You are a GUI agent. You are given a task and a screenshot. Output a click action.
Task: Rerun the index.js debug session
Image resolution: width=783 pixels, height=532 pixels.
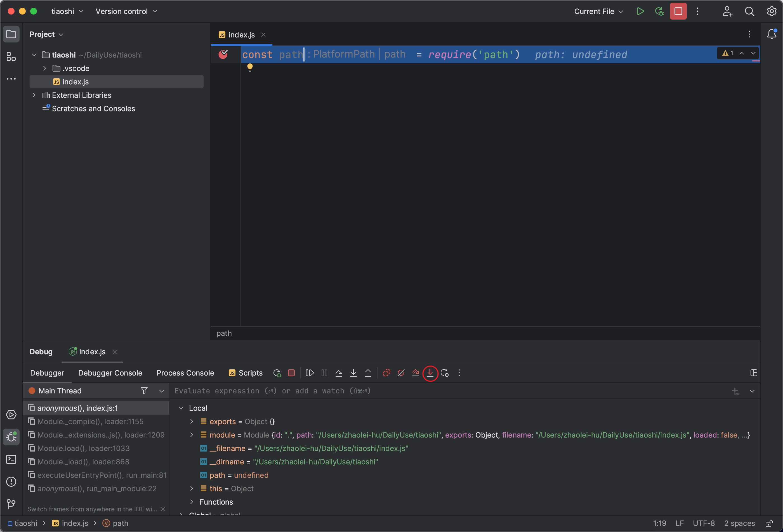tap(277, 373)
